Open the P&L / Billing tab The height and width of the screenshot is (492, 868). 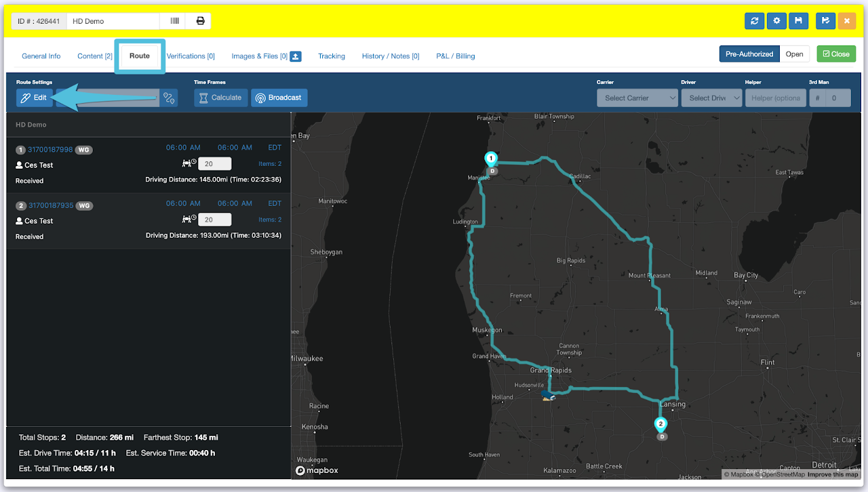coord(456,56)
